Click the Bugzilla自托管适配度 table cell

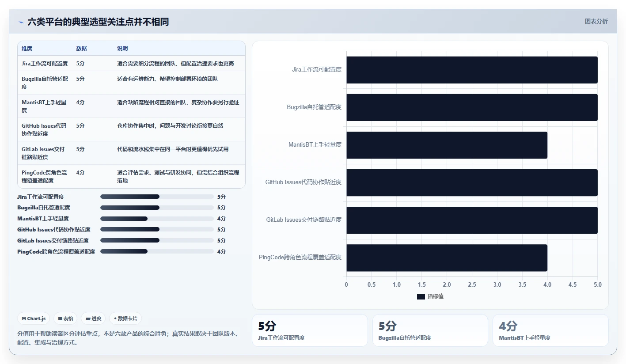45,83
